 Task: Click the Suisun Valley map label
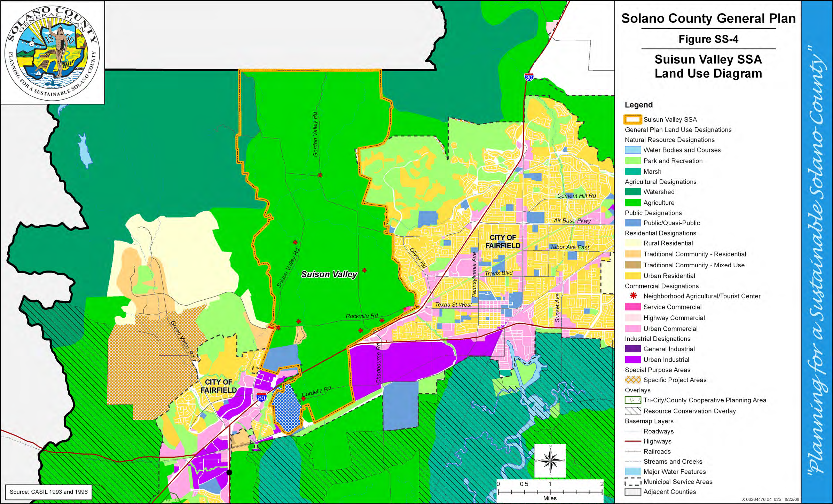(329, 274)
